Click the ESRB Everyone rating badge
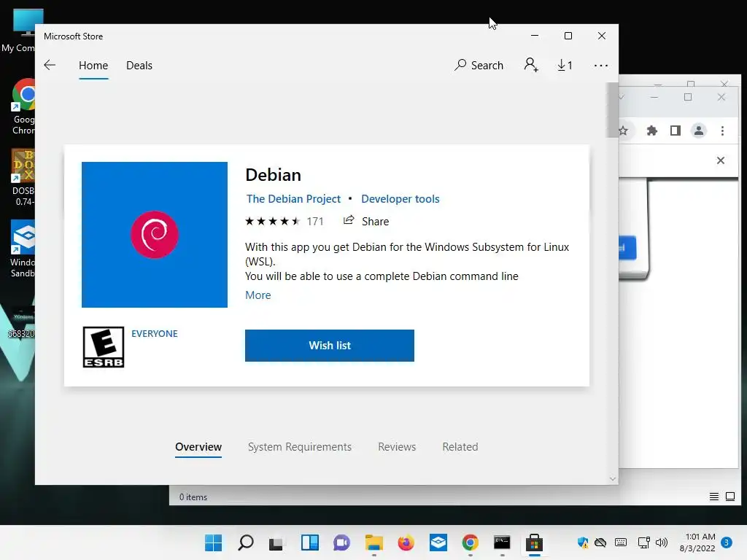This screenshot has height=560, width=747. 104,347
